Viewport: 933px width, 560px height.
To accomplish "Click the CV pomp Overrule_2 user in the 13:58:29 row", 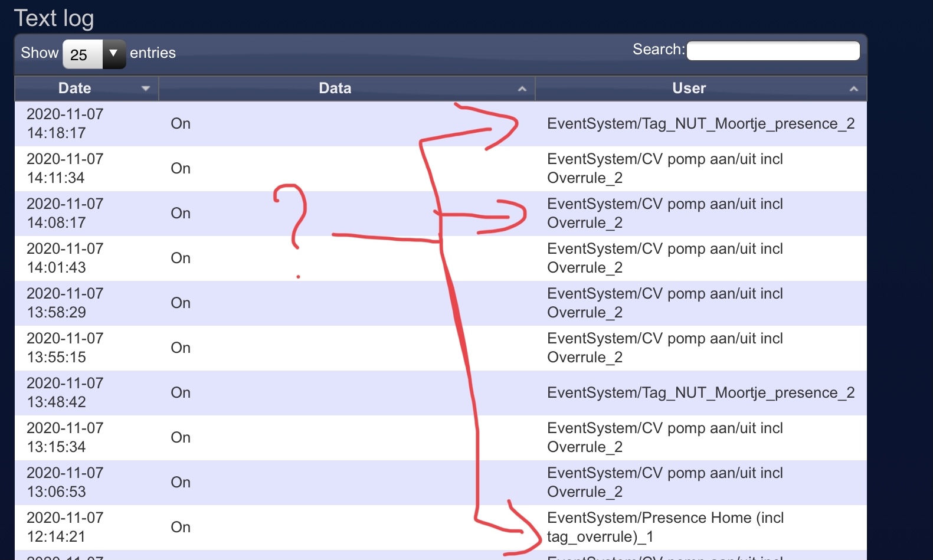I will pyautogui.click(x=665, y=303).
